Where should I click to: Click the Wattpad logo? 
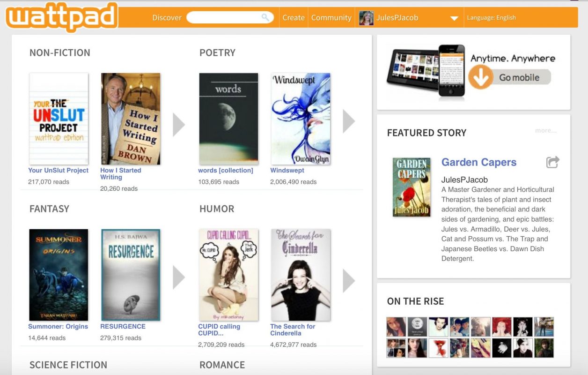click(61, 17)
